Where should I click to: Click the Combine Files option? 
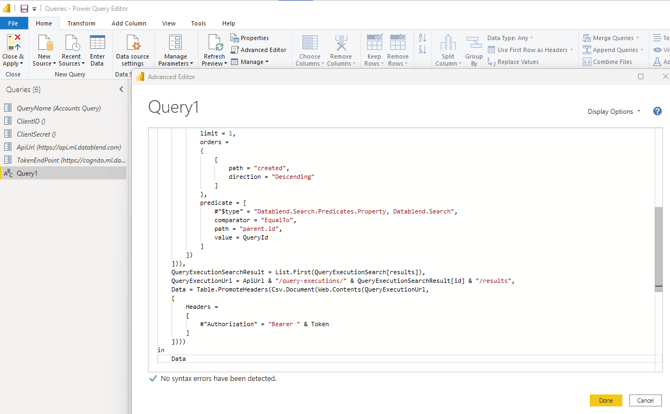(x=607, y=62)
